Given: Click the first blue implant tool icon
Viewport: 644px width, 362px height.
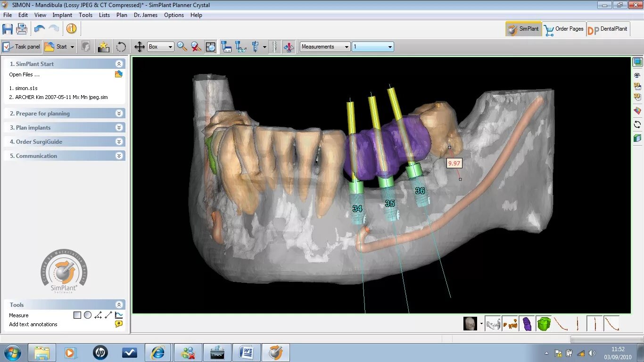Looking at the screenshot, I should pos(226,47).
